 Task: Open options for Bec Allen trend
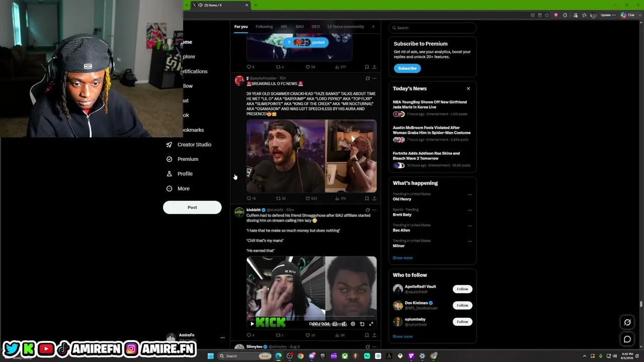click(x=470, y=226)
